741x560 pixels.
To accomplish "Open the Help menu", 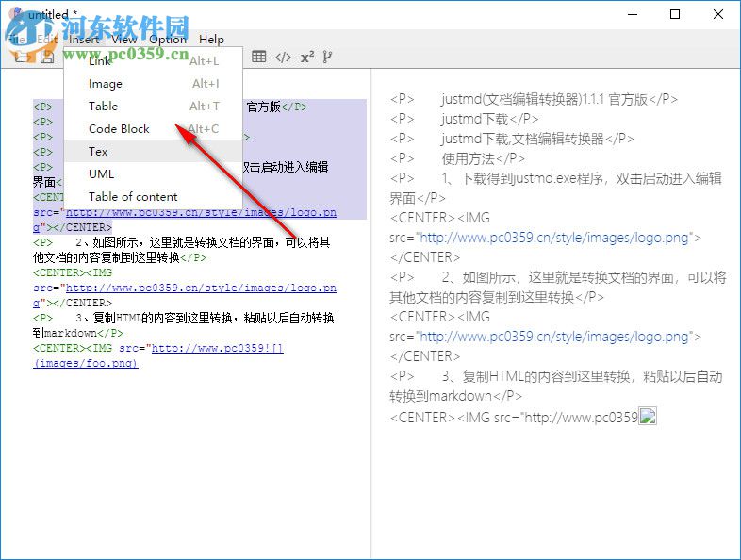I will (x=211, y=40).
